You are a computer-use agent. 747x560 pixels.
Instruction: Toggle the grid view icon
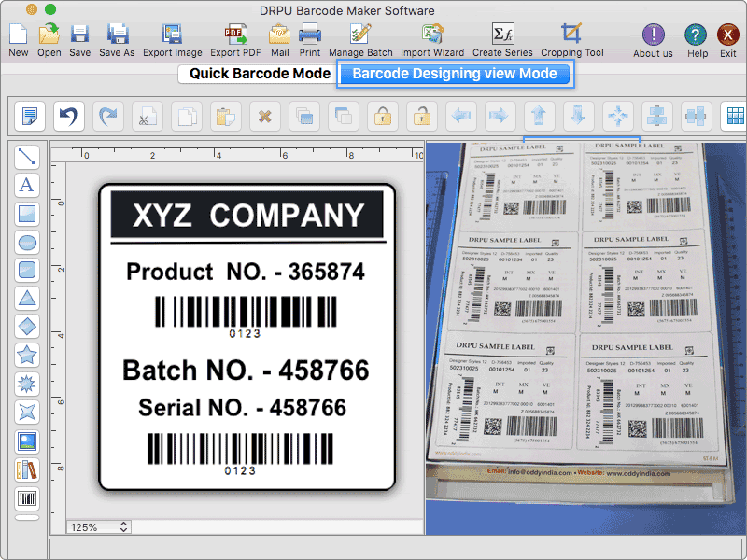click(x=736, y=116)
